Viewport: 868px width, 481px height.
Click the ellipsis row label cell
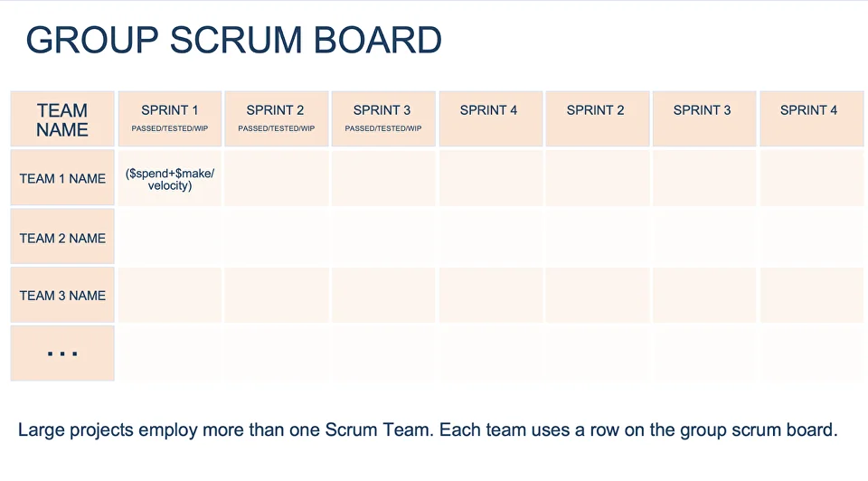click(x=62, y=354)
